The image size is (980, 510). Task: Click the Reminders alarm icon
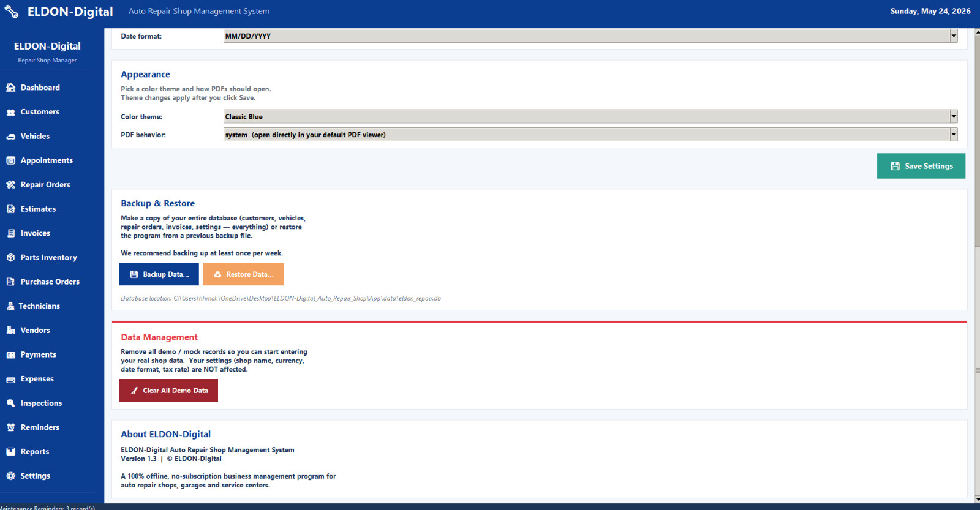(10, 428)
